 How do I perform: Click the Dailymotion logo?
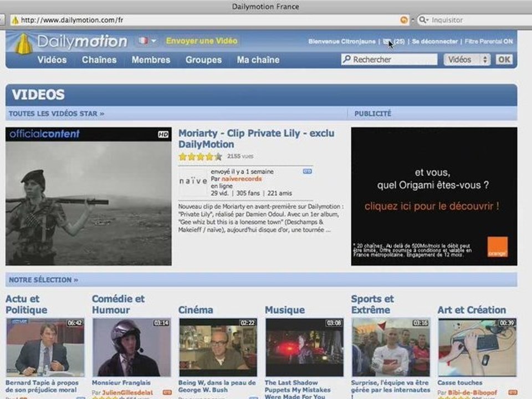(x=71, y=43)
